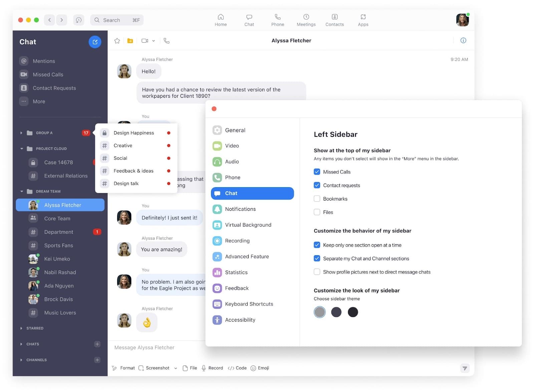This screenshot has height=392, width=534.
Task: Open the Mentions list
Action: pos(44,61)
